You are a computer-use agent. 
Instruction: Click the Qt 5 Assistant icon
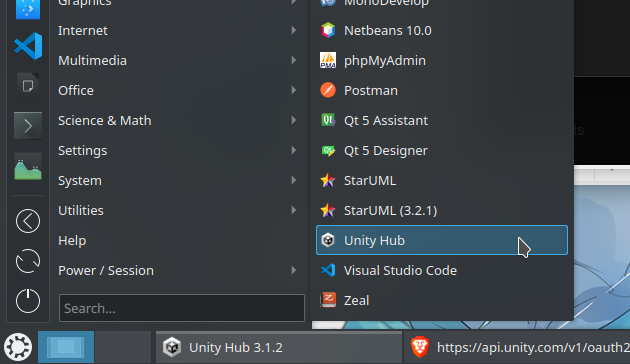tap(328, 121)
